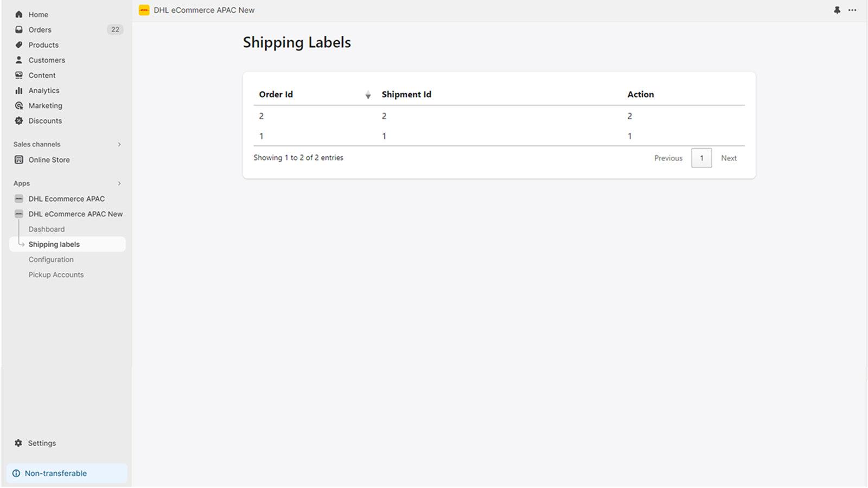Click the Discounts badge icon
Viewport: 868px width, 488px height.
coord(19,121)
